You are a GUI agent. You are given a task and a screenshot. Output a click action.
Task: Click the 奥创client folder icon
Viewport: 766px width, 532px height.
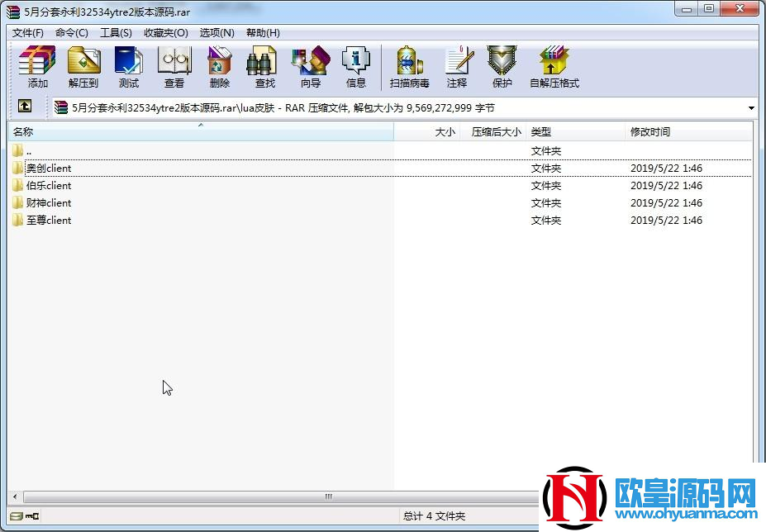click(x=17, y=168)
